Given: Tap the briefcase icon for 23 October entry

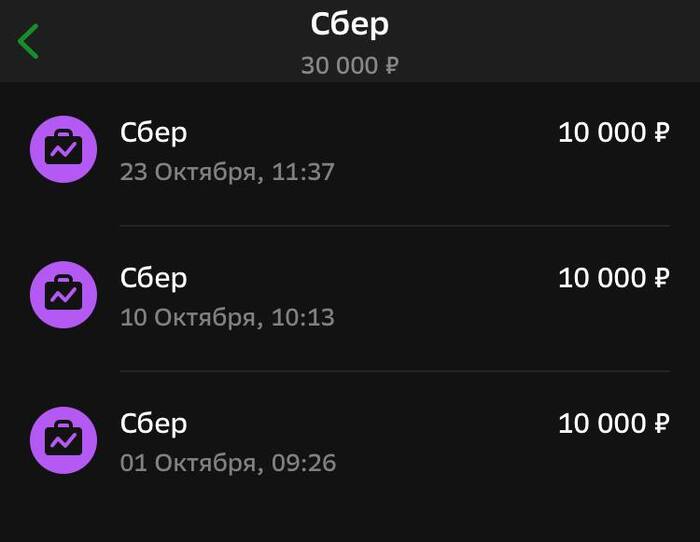Looking at the screenshot, I should point(63,149).
